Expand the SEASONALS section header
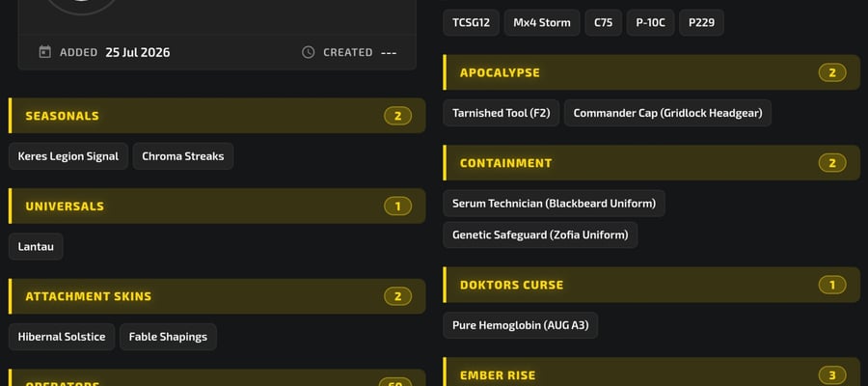The height and width of the screenshot is (386, 868). 217,116
